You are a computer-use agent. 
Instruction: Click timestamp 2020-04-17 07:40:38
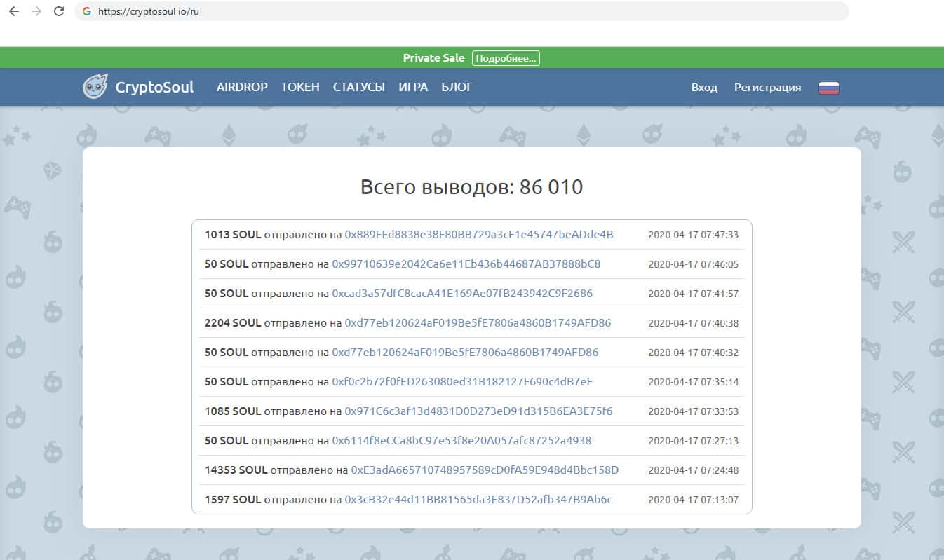coord(693,324)
